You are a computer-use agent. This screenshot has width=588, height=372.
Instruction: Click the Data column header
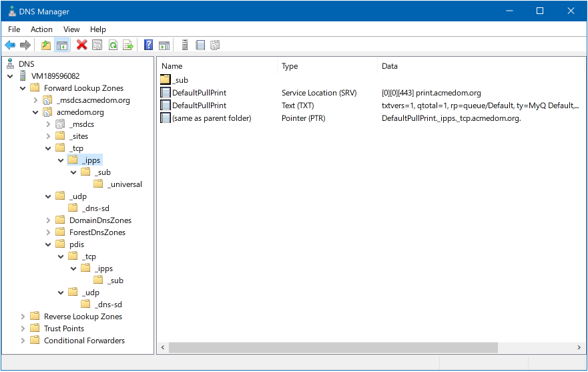point(390,66)
